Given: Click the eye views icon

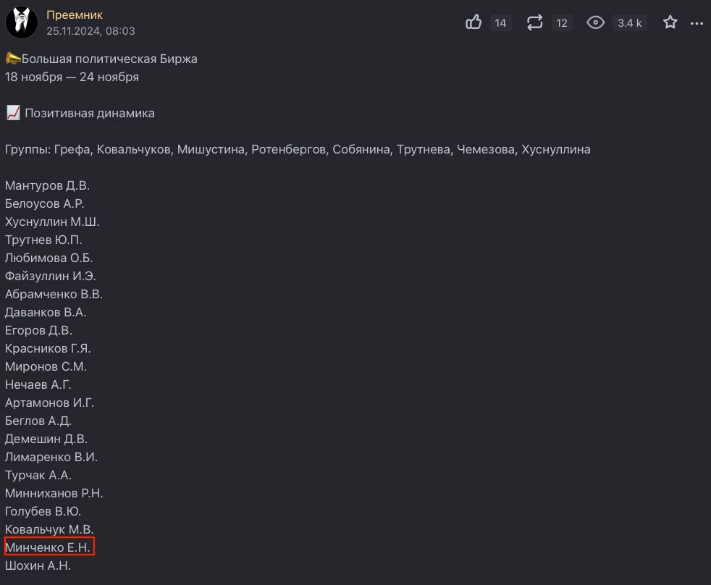Looking at the screenshot, I should (x=596, y=22).
